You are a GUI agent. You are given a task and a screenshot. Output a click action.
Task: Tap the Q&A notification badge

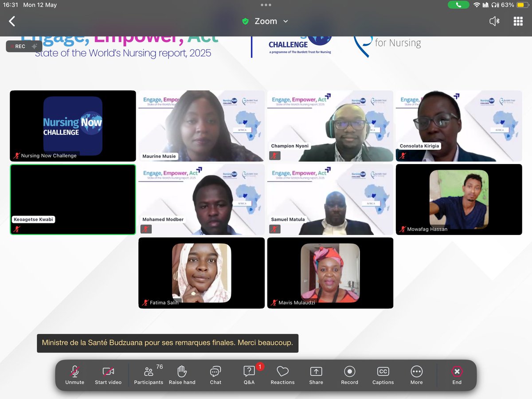[x=260, y=367]
